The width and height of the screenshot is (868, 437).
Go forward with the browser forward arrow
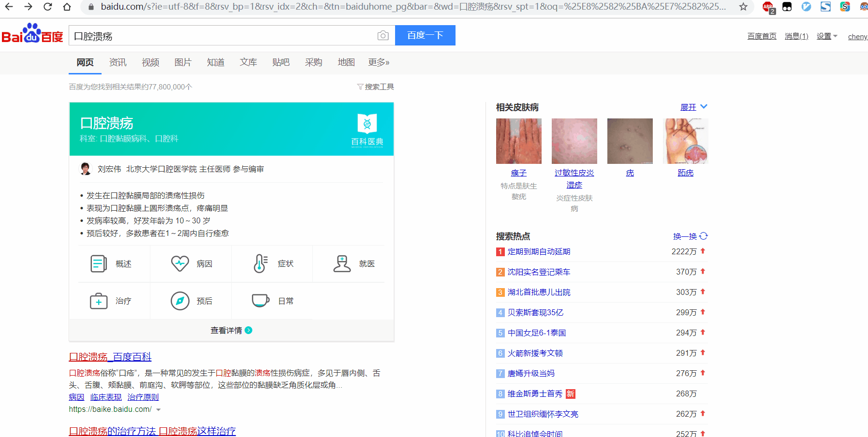click(x=28, y=6)
